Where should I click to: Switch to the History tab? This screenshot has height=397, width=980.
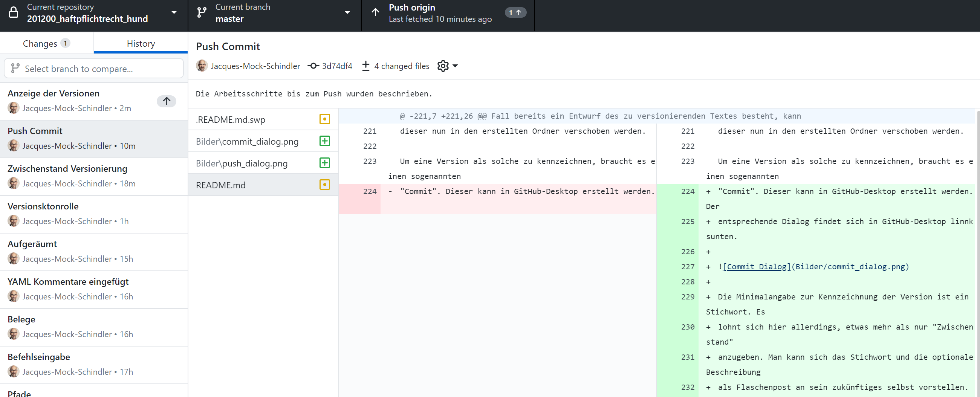pyautogui.click(x=141, y=43)
